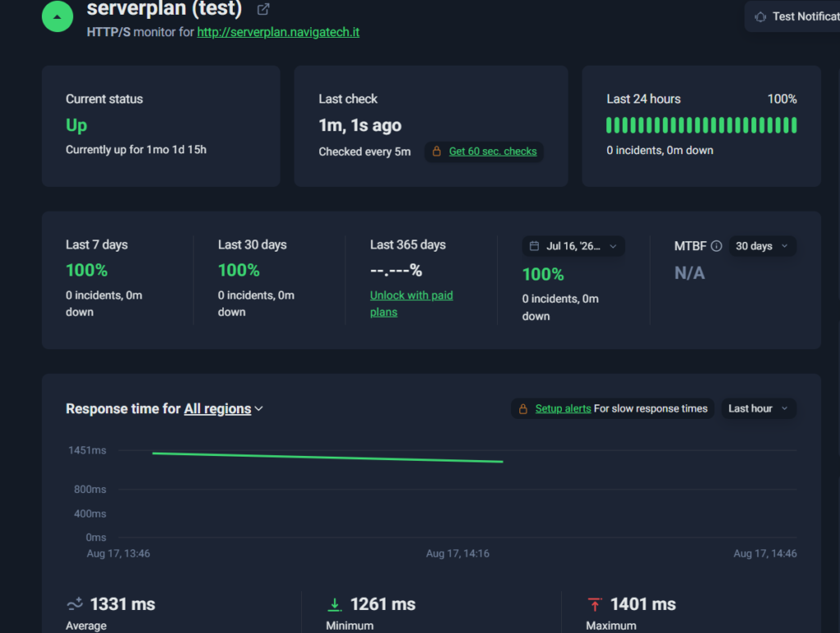Click the Average response time icon
The image size is (840, 633).
click(75, 603)
